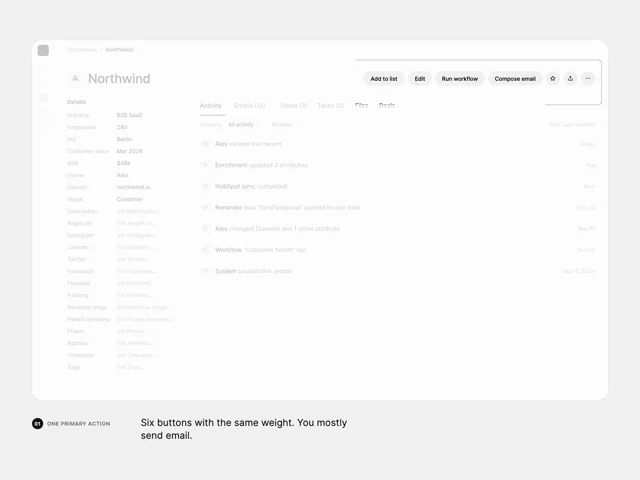Click the 'Set Phone...' field
640x480 pixels.
tap(131, 331)
